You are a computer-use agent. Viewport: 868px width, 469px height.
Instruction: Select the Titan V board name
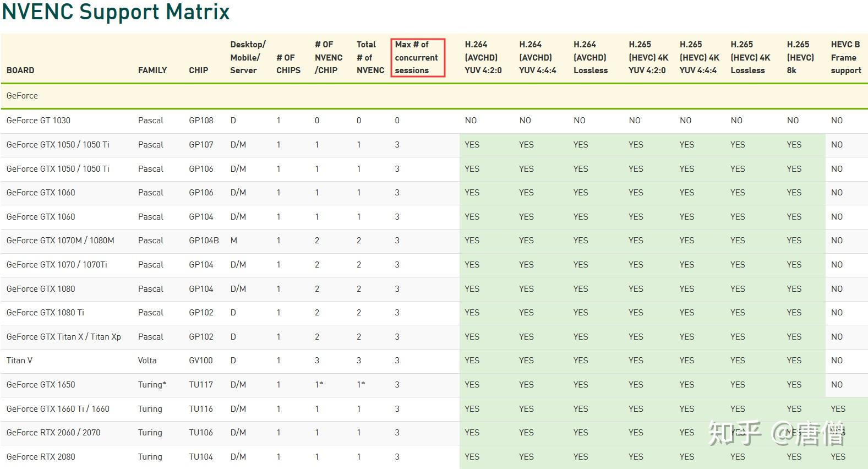click(19, 361)
